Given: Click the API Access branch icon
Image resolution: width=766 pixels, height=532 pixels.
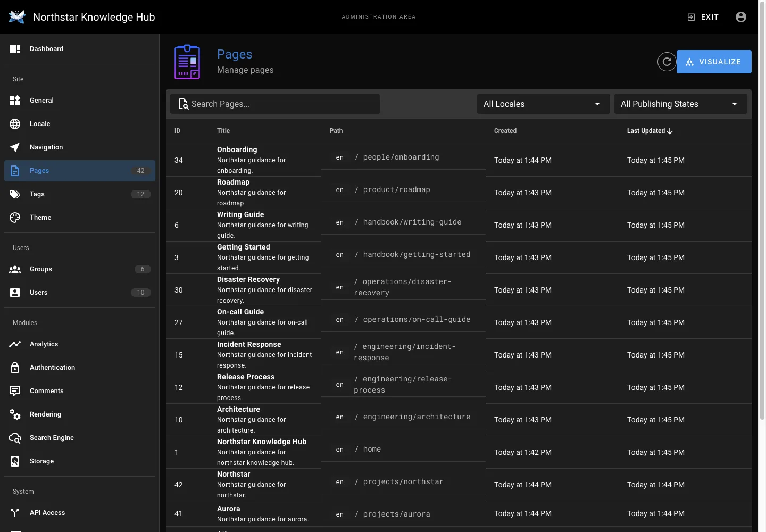Looking at the screenshot, I should pos(15,513).
